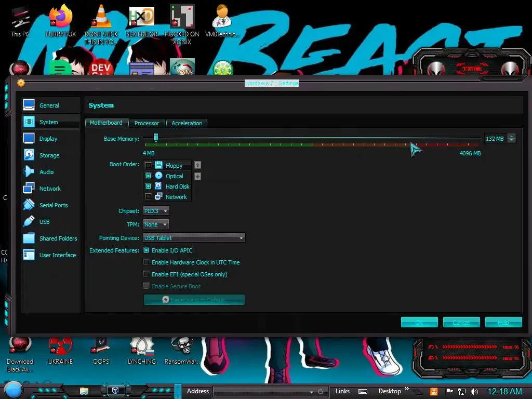This screenshot has height=399, width=532.
Task: Open Serial Ports settings category
Action: pos(51,205)
